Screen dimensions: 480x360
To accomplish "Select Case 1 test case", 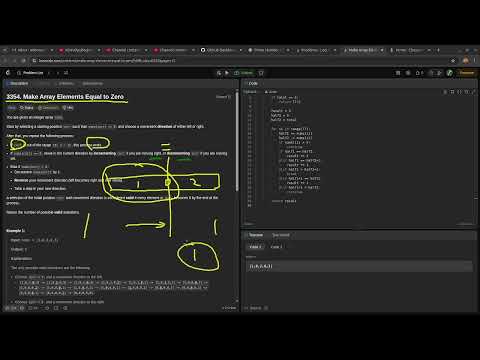I will 256,247.
